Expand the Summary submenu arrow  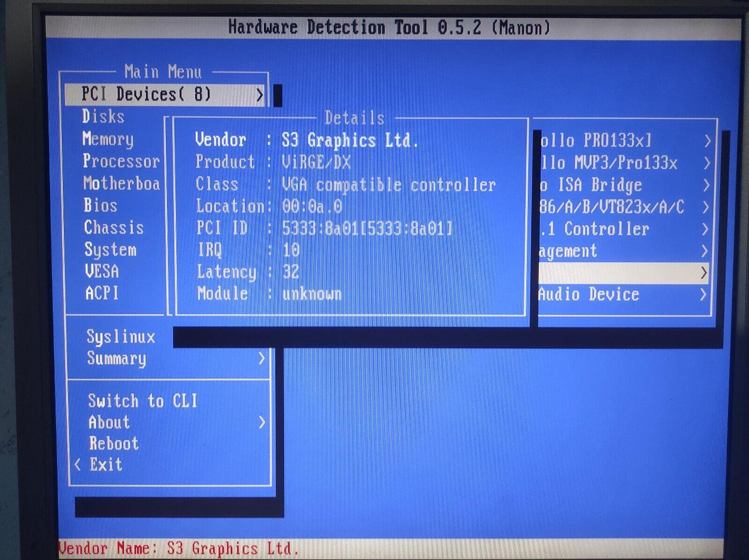click(x=262, y=358)
